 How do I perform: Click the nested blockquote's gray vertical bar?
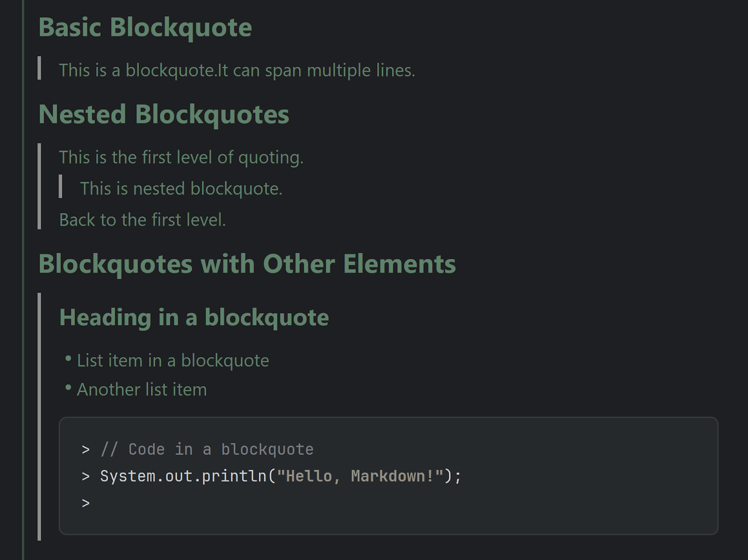pyautogui.click(x=60, y=186)
